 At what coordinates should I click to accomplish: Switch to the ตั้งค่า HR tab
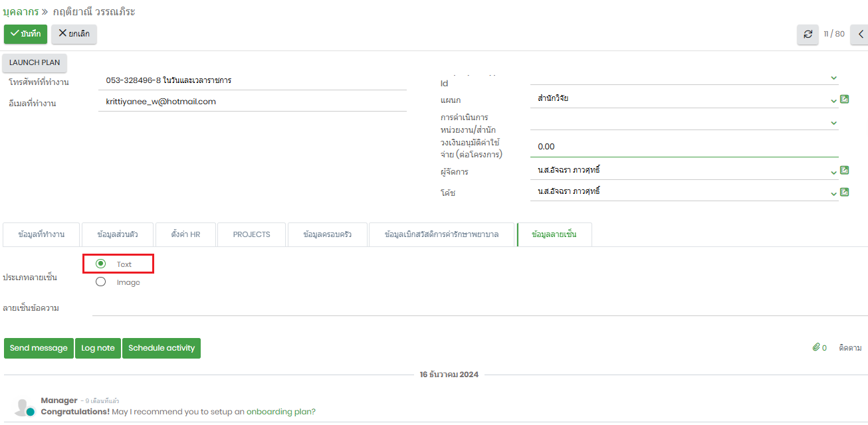185,234
